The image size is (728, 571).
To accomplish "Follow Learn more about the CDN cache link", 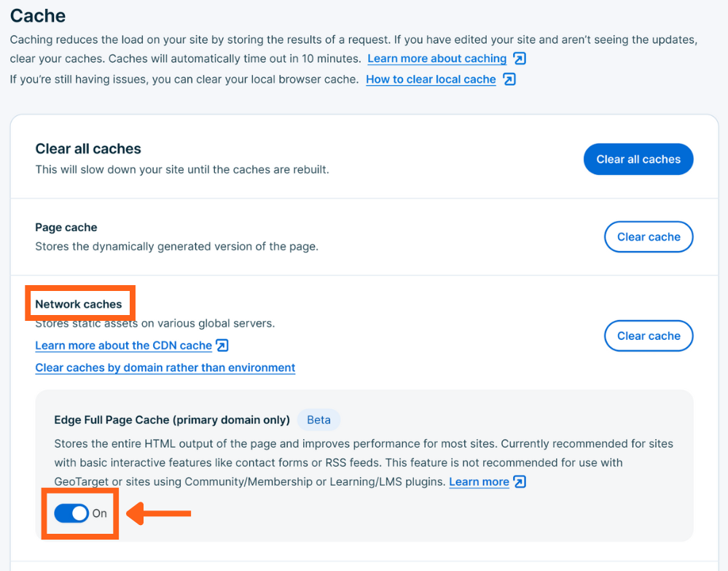I will [x=123, y=346].
